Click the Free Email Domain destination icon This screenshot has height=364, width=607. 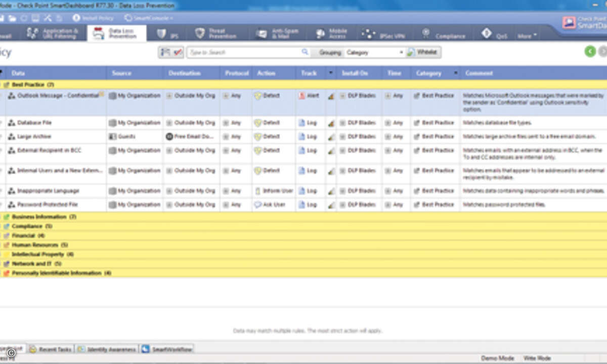point(169,136)
